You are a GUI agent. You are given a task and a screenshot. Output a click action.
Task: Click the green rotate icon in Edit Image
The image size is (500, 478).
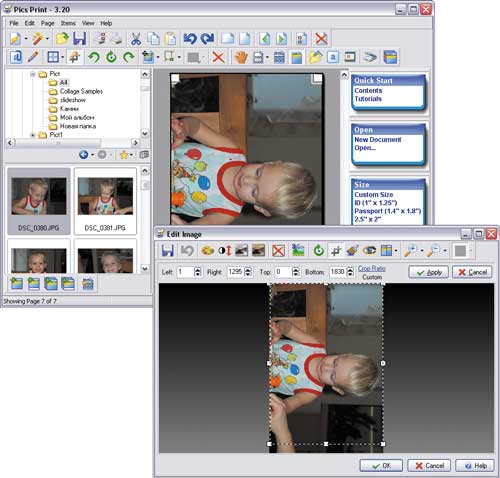click(319, 250)
